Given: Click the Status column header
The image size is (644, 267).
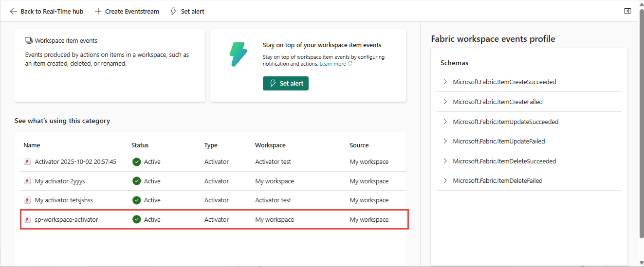Looking at the screenshot, I should tap(140, 145).
